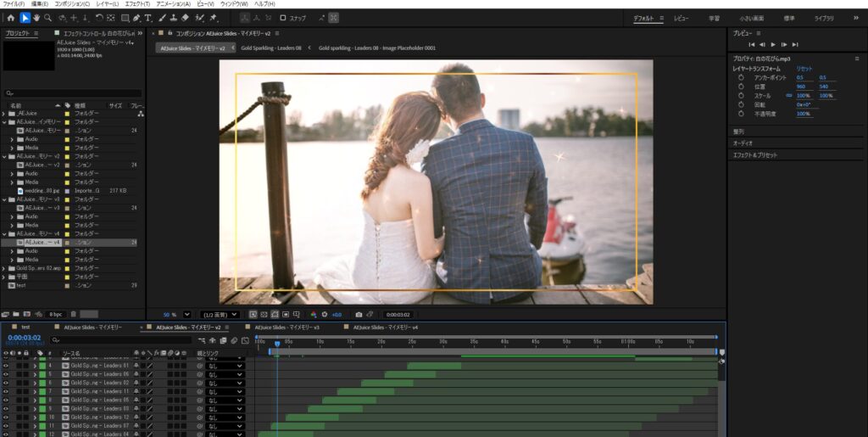Switch to the test timeline tab
The width and height of the screenshot is (868, 437).
pos(25,327)
